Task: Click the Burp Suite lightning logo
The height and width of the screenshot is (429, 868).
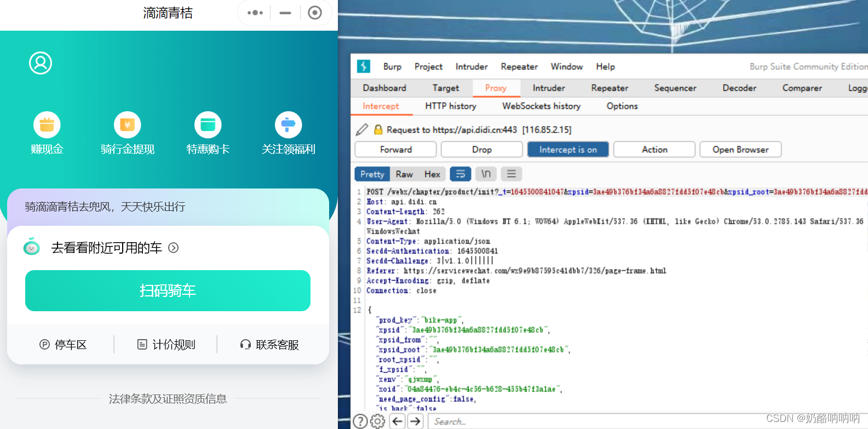Action: (x=364, y=66)
